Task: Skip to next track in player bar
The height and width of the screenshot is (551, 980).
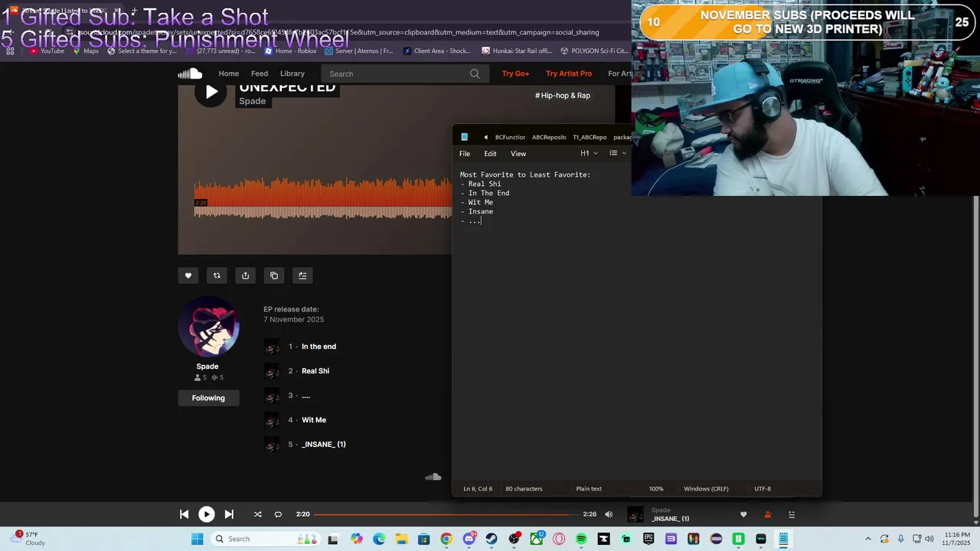Action: click(x=229, y=514)
